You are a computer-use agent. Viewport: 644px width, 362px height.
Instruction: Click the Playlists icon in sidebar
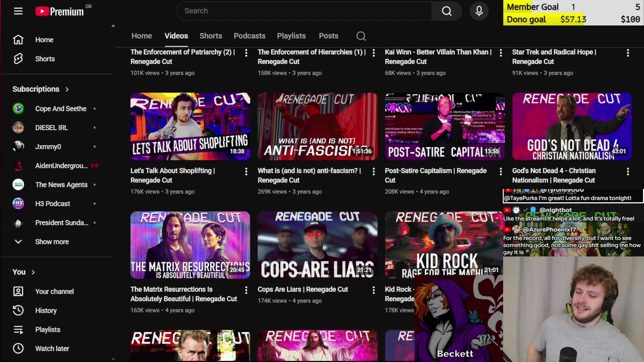(18, 330)
